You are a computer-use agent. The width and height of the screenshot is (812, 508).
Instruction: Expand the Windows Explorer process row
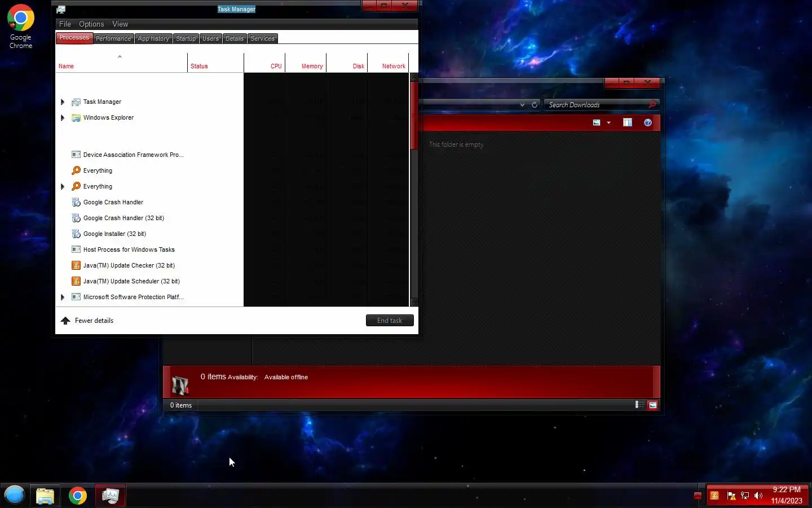tap(63, 118)
